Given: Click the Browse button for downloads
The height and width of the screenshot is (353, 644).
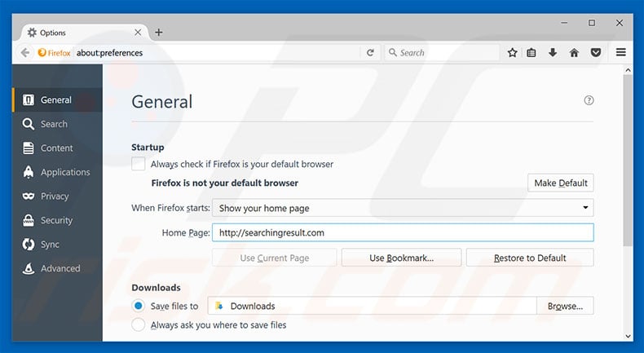Looking at the screenshot, I should click(565, 306).
